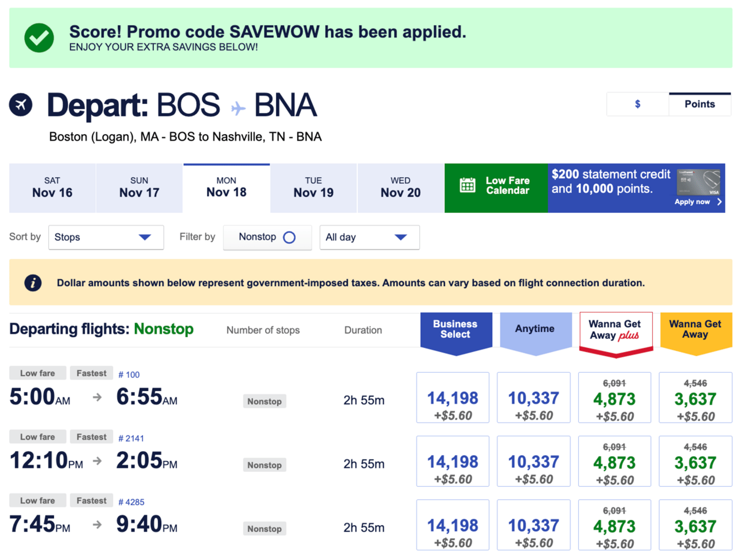The width and height of the screenshot is (741, 560).
Task: Select the Tue Nov 19 date tab
Action: coord(314,188)
